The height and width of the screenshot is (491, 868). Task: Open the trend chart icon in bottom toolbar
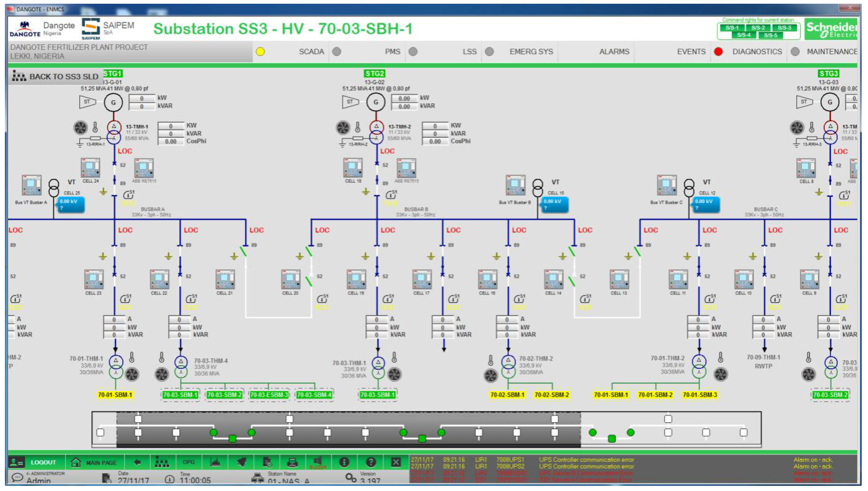pyautogui.click(x=215, y=462)
